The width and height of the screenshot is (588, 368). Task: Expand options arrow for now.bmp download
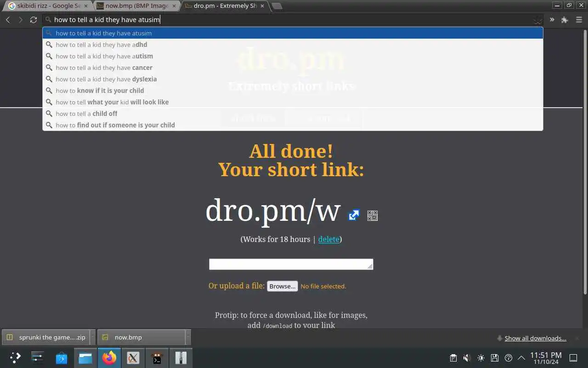(x=188, y=337)
